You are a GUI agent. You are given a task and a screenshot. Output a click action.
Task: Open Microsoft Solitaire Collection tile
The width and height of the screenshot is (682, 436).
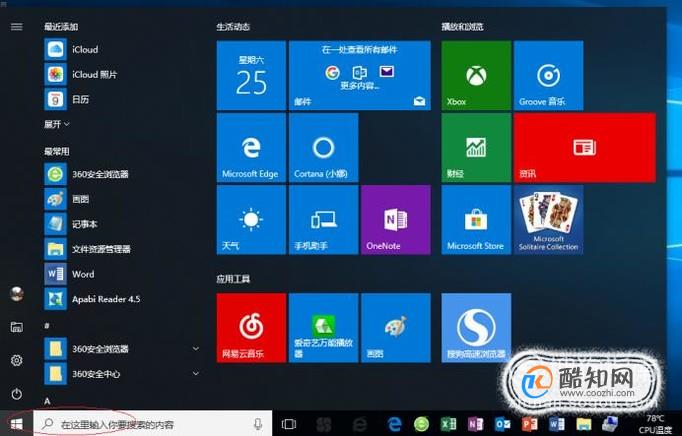(x=548, y=220)
